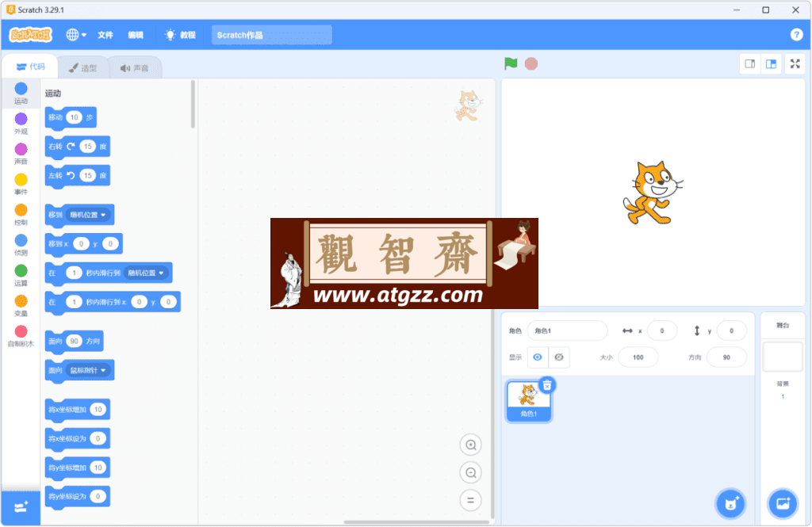The height and width of the screenshot is (527, 812).
Task: Select the stage backdrop thumbnail
Action: [x=783, y=357]
